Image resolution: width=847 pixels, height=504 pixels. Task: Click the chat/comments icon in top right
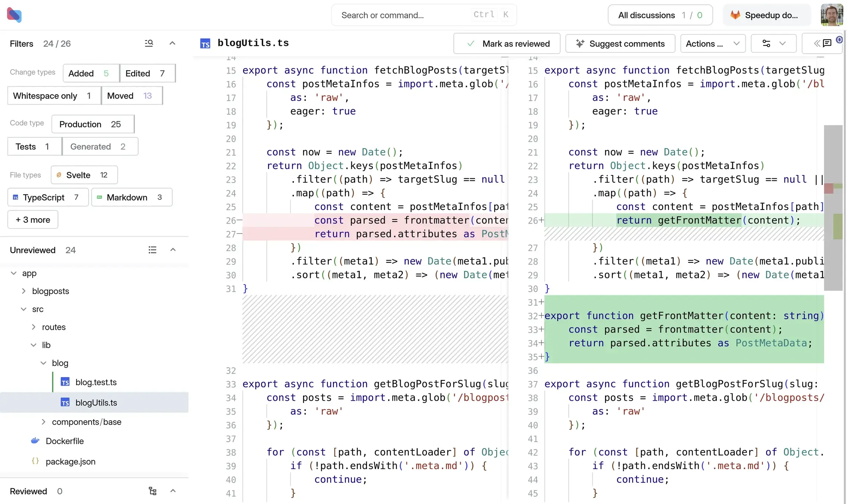827,43
